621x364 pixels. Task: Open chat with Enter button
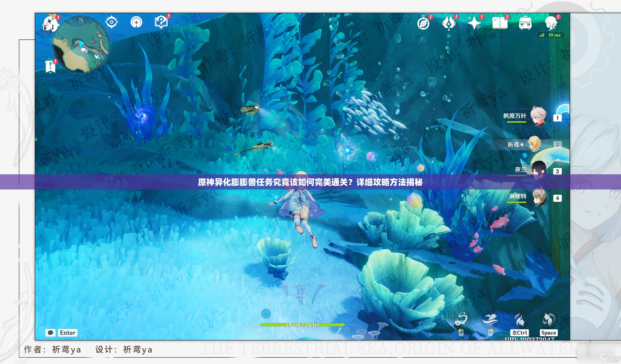tap(67, 333)
